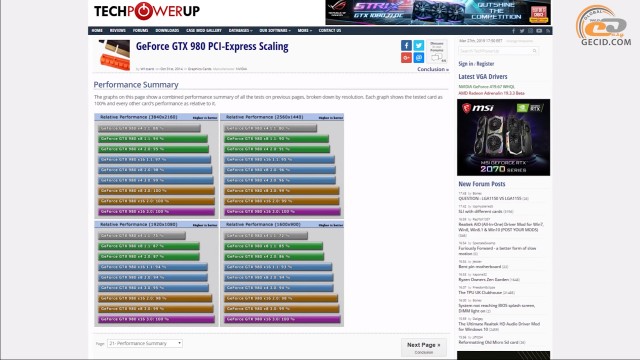Click in the TechPowerUp search field
This screenshot has height=360, width=640.
tap(498, 51)
